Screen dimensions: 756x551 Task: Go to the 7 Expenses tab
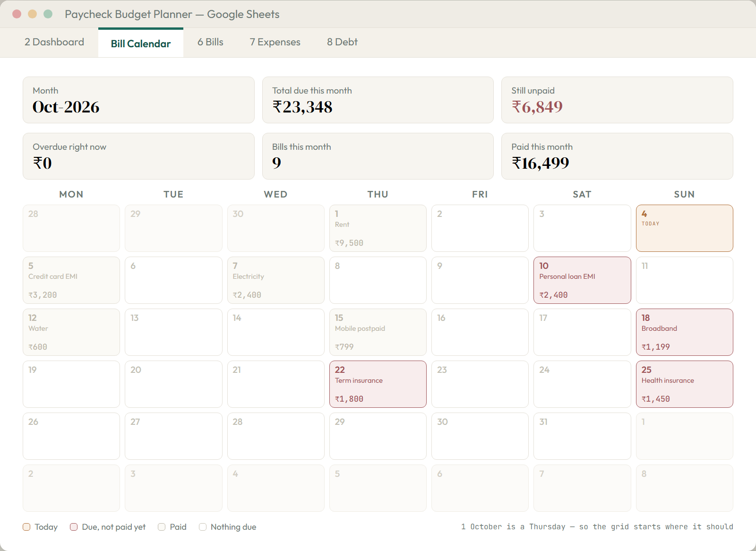(x=275, y=42)
